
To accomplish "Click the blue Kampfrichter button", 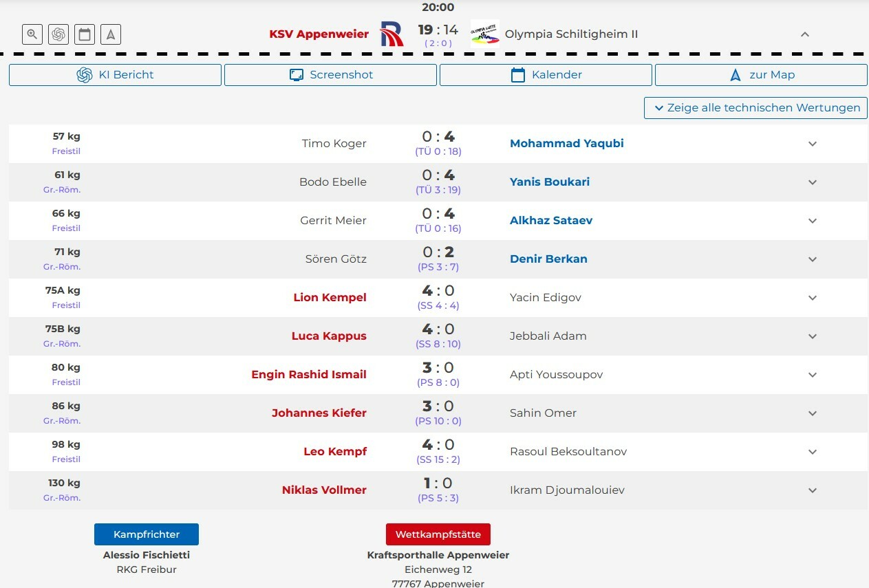I will pos(147,534).
